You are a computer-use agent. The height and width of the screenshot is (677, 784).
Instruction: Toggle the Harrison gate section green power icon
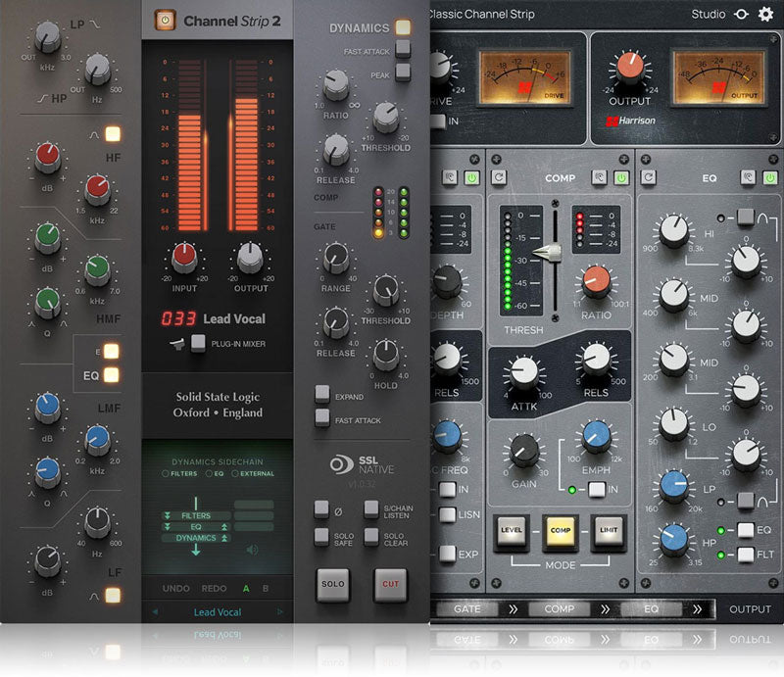click(x=471, y=177)
